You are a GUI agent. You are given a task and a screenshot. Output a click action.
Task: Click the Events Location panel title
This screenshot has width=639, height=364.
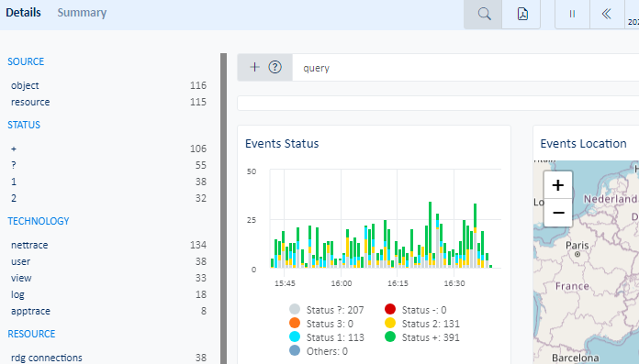pyautogui.click(x=583, y=144)
